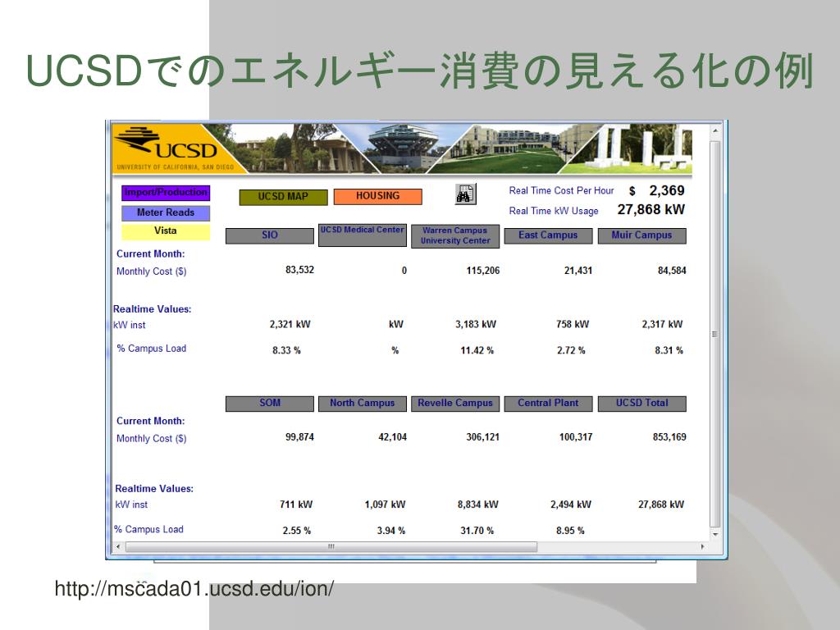This screenshot has width=840, height=630.
Task: Click the 8.95 % campus load value
Action: [570, 531]
